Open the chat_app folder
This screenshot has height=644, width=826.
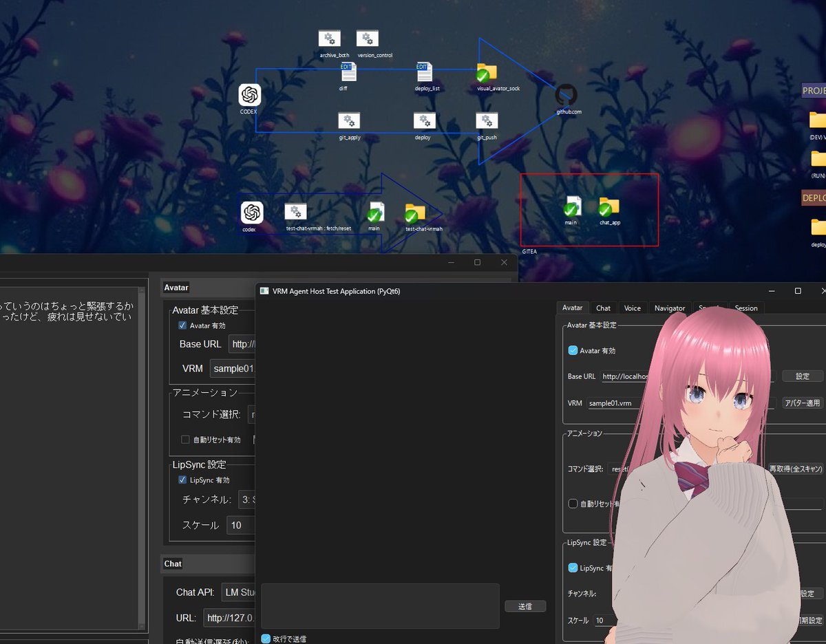(x=608, y=206)
